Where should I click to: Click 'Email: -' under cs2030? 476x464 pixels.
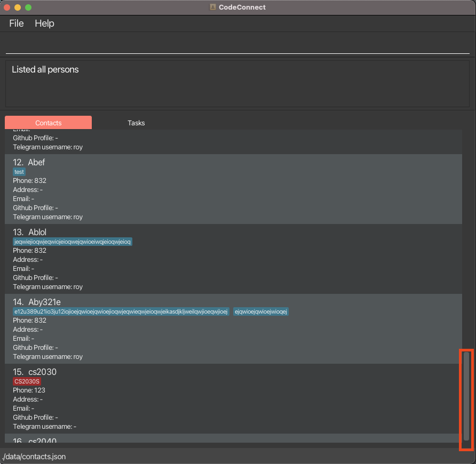(23, 408)
